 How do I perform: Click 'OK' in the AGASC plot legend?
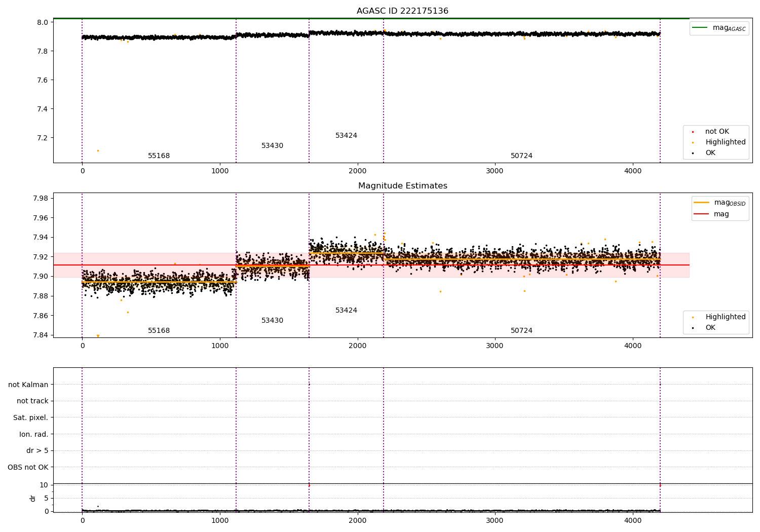tap(710, 153)
